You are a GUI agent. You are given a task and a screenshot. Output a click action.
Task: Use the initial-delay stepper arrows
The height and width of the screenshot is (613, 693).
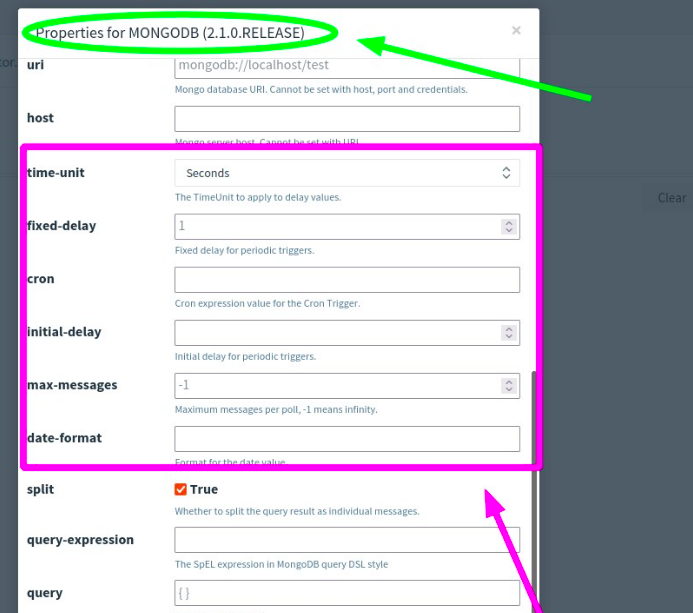point(509,332)
